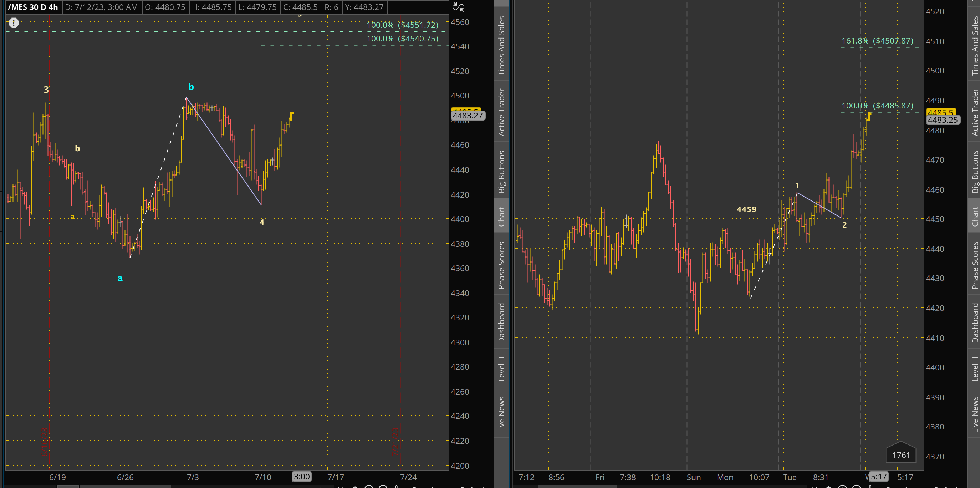Open Big Buttons tab on far-right sidebar

(974, 171)
